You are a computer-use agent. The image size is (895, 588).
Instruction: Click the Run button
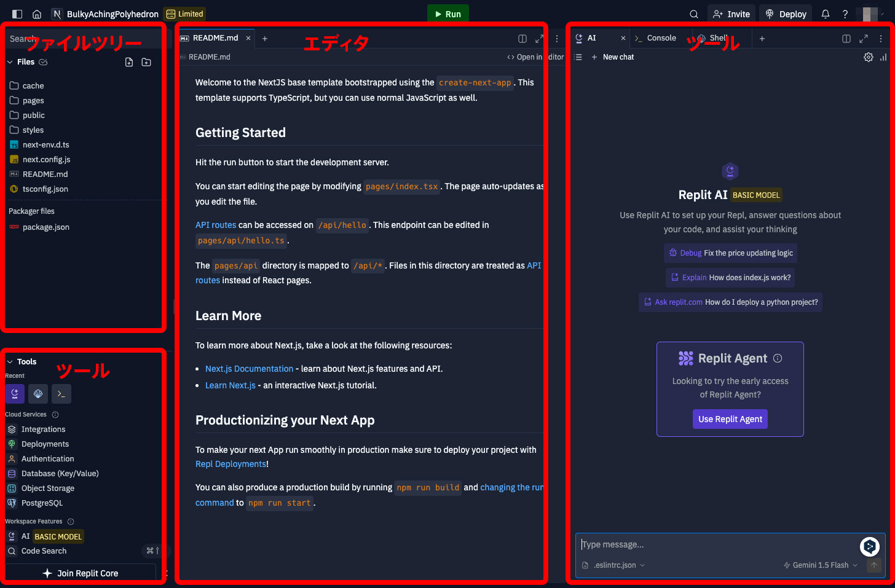(448, 14)
